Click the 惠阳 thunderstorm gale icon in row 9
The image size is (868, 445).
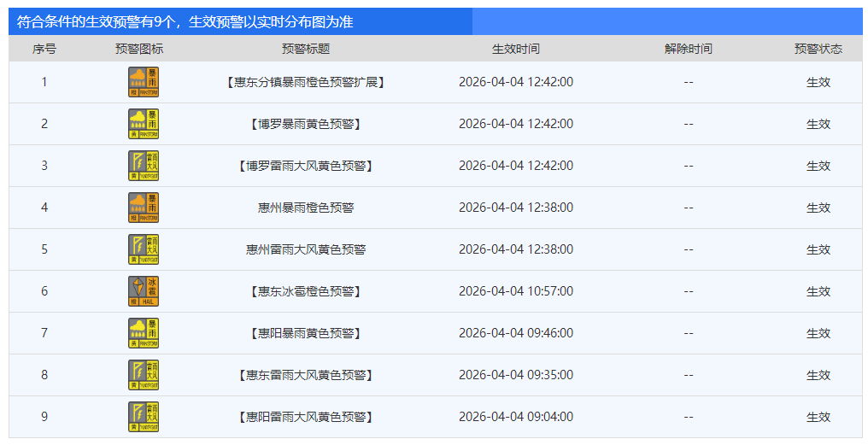click(144, 417)
